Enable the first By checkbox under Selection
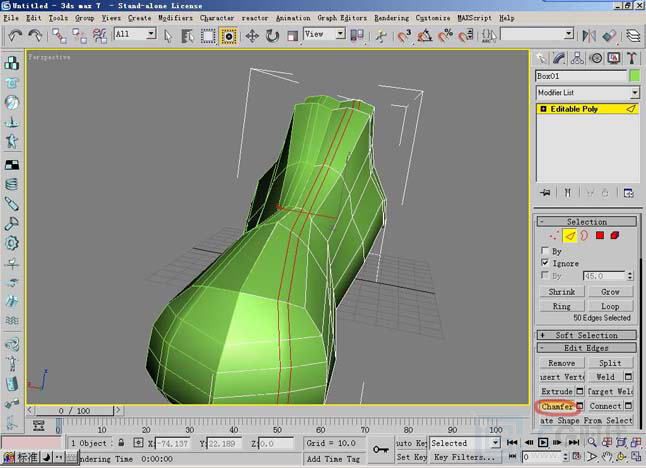The width and height of the screenshot is (646, 468). [x=545, y=251]
